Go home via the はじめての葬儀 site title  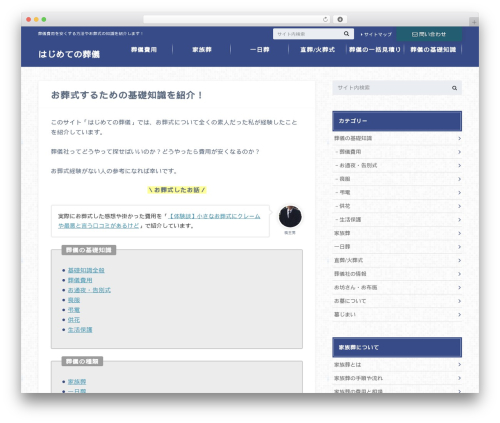tap(69, 54)
